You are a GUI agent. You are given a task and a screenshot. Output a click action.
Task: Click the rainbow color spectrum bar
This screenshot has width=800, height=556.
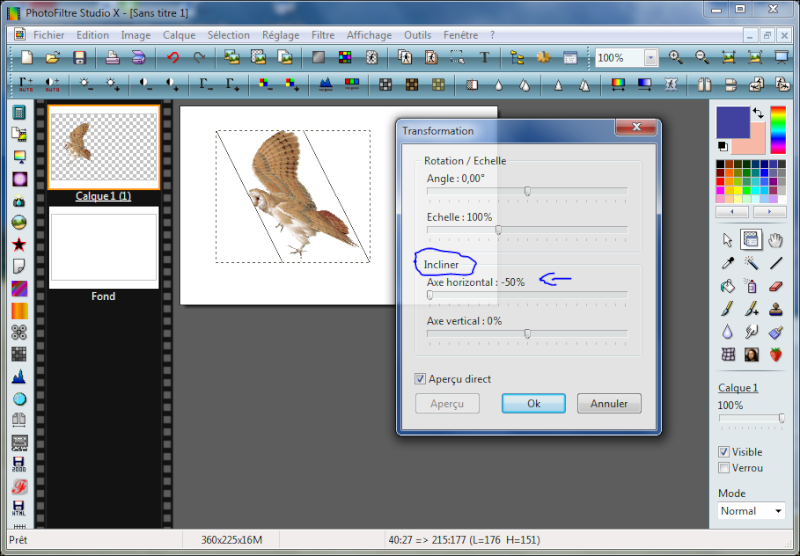click(x=778, y=130)
